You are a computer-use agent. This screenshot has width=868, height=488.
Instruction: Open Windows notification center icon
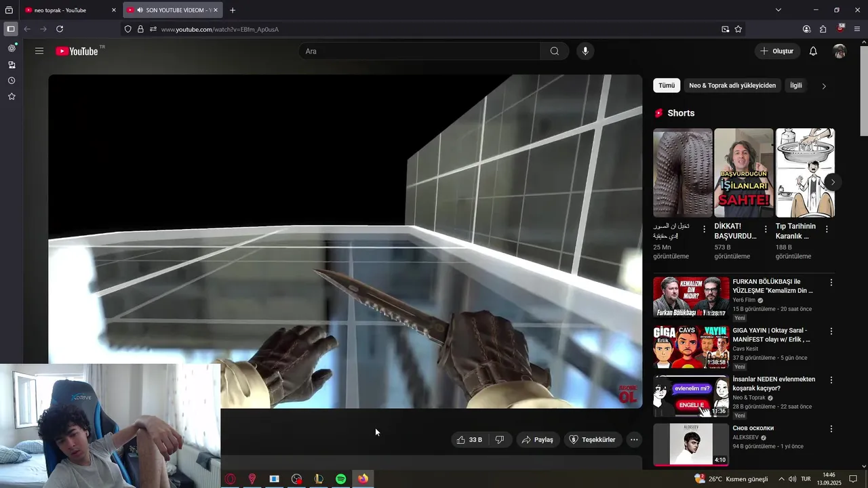click(x=853, y=479)
